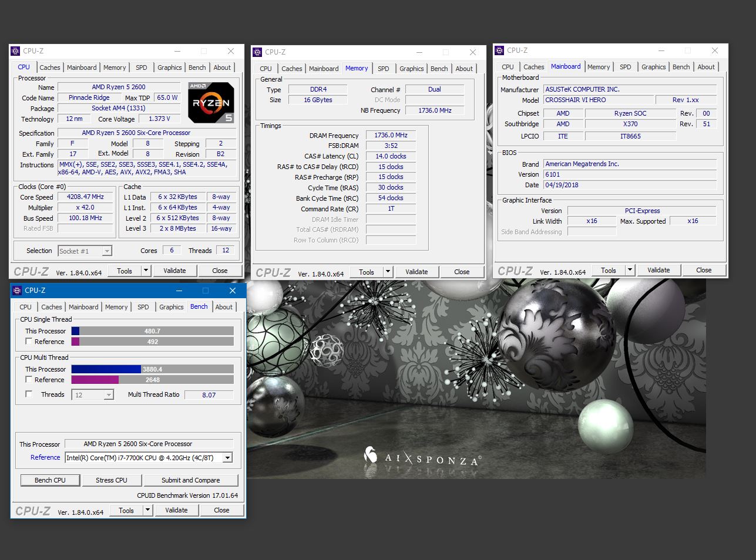The image size is (756, 560).
Task: Click the single thread This Processor bar 480.7
Action: 153,331
